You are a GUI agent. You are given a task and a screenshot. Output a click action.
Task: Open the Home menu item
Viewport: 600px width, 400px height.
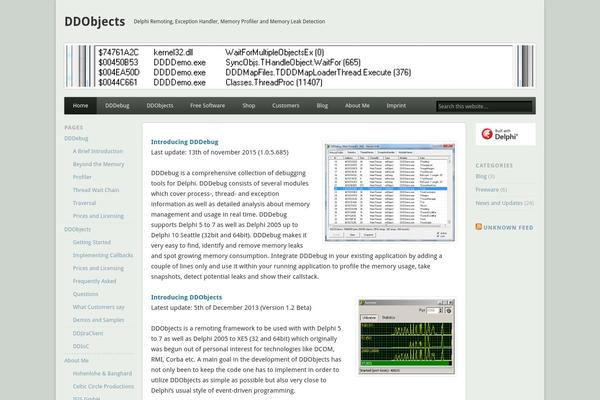click(80, 106)
